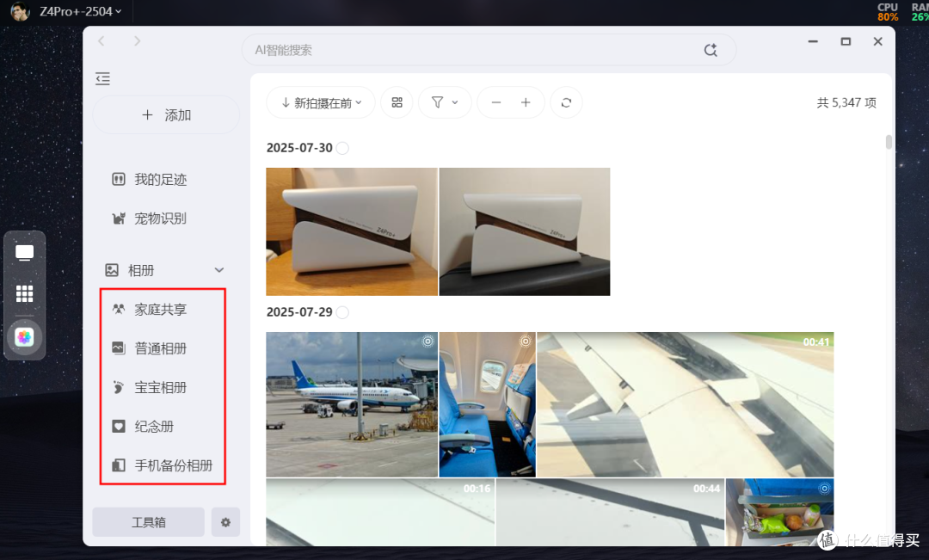This screenshot has width=929, height=560.
Task: Click the 共 5,347 项 item count
Action: 846,103
